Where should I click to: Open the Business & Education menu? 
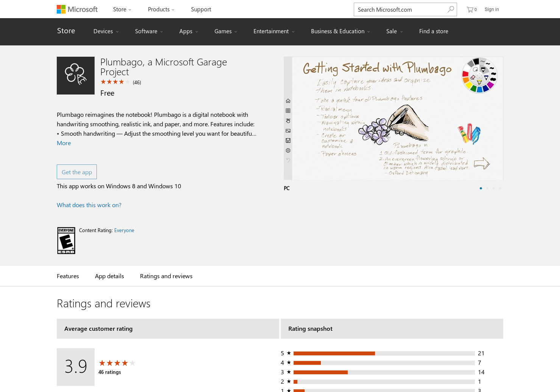point(341,31)
